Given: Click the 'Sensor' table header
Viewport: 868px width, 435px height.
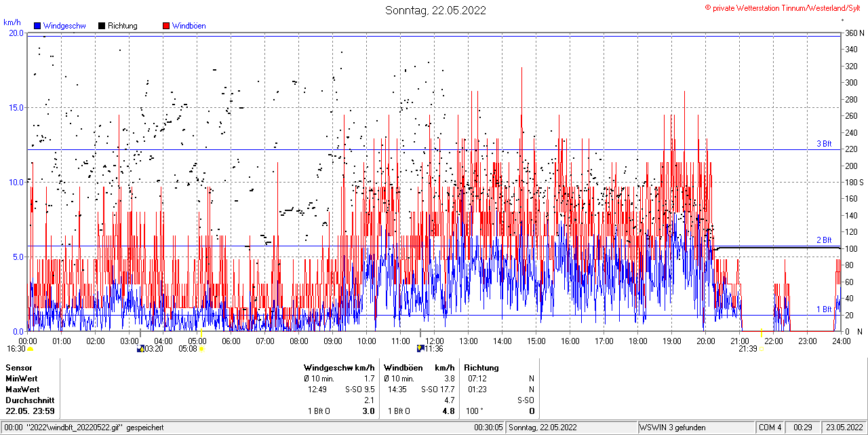Looking at the screenshot, I should (19, 367).
